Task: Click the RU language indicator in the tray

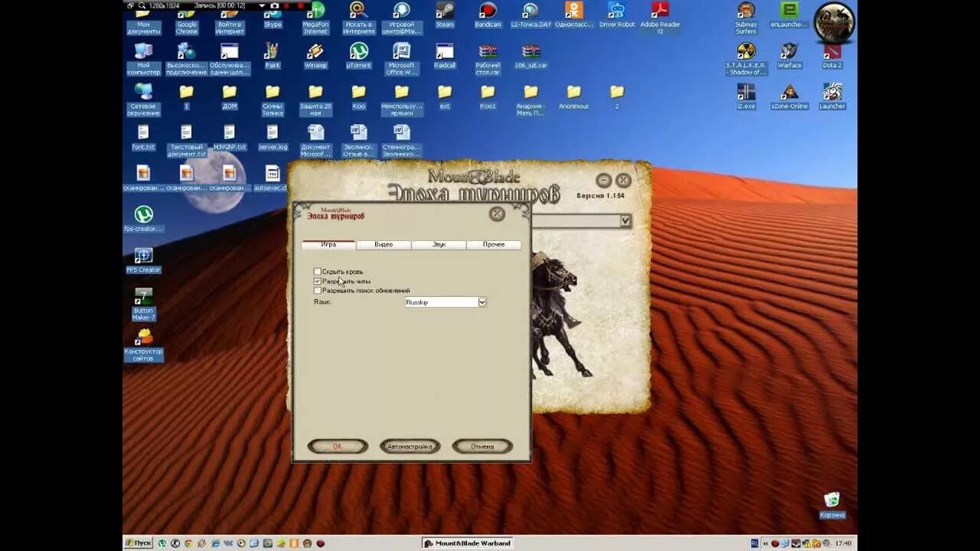Action: pos(755,543)
